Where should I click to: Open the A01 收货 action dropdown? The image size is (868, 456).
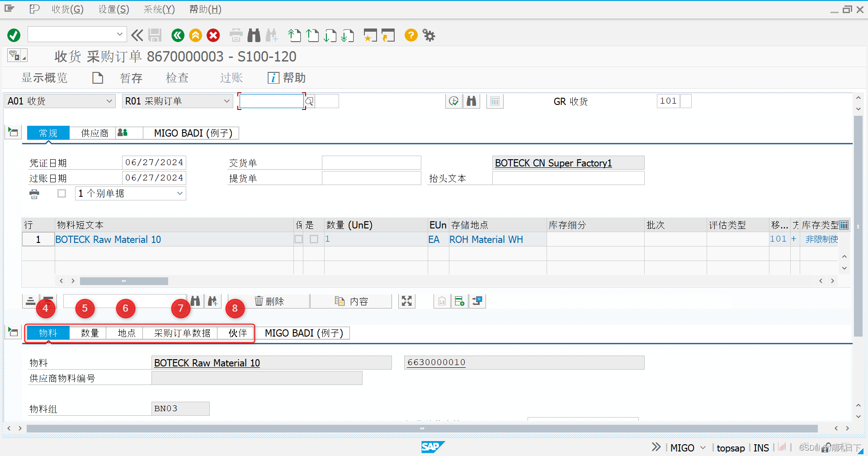click(59, 101)
